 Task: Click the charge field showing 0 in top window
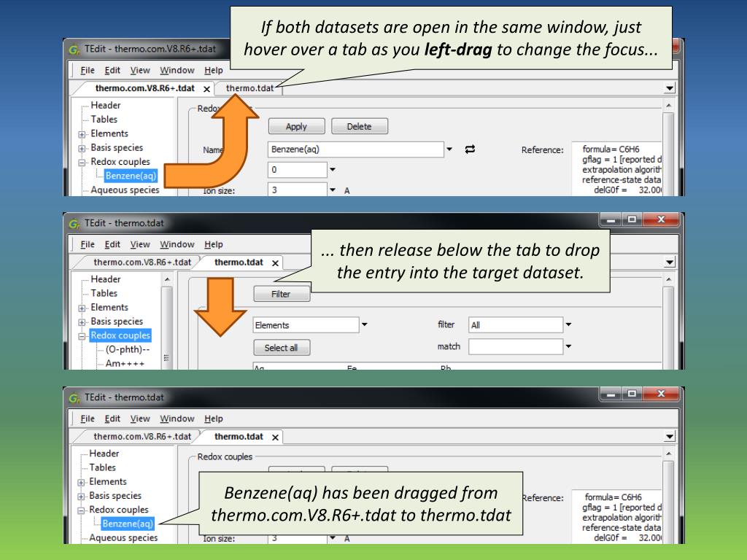coord(298,169)
